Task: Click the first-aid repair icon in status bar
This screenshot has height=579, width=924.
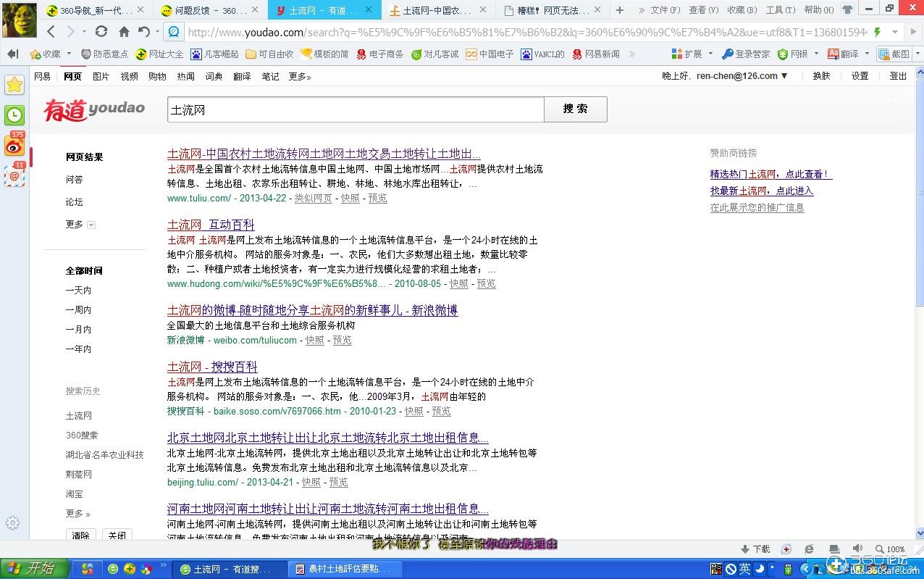Action: 786,549
